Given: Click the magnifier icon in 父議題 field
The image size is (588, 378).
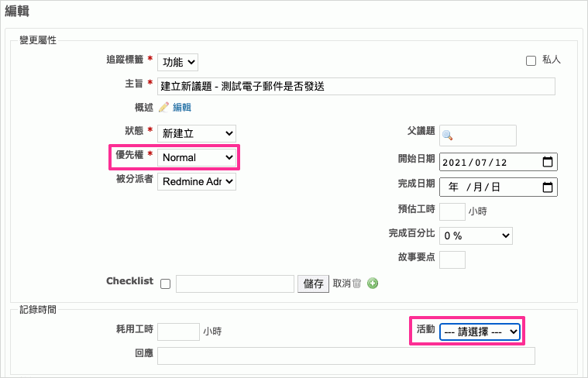Looking at the screenshot, I should [x=447, y=136].
